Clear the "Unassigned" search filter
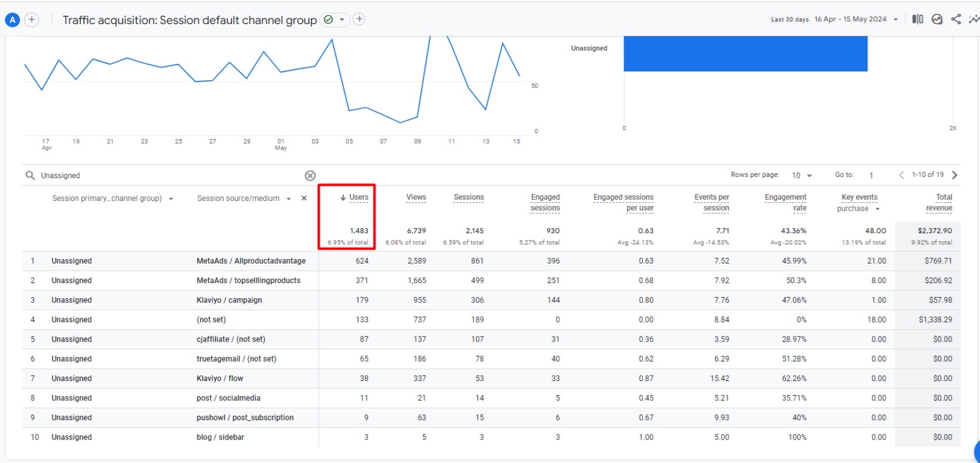The image size is (980, 463). (310, 175)
